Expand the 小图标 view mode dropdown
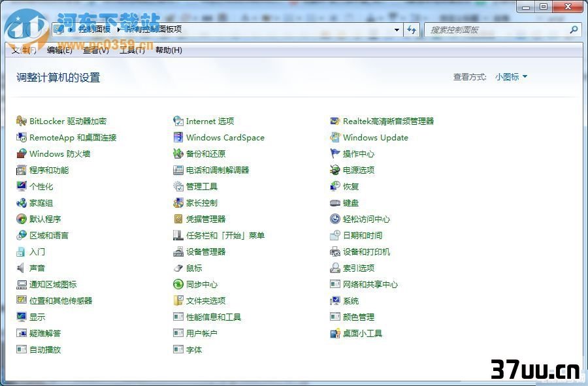Viewport: 588px width, 386px height. click(511, 77)
